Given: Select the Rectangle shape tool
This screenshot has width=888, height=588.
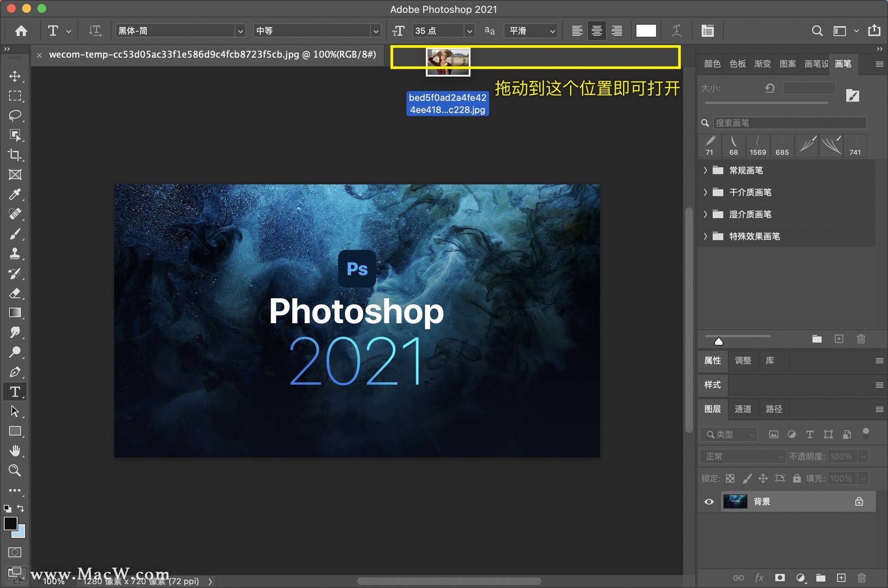Looking at the screenshot, I should coord(15,431).
